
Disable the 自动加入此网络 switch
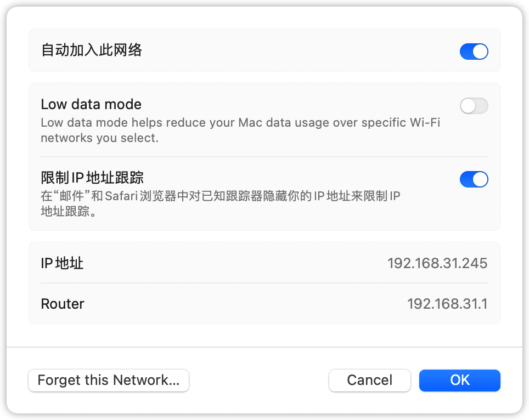pyautogui.click(x=474, y=52)
